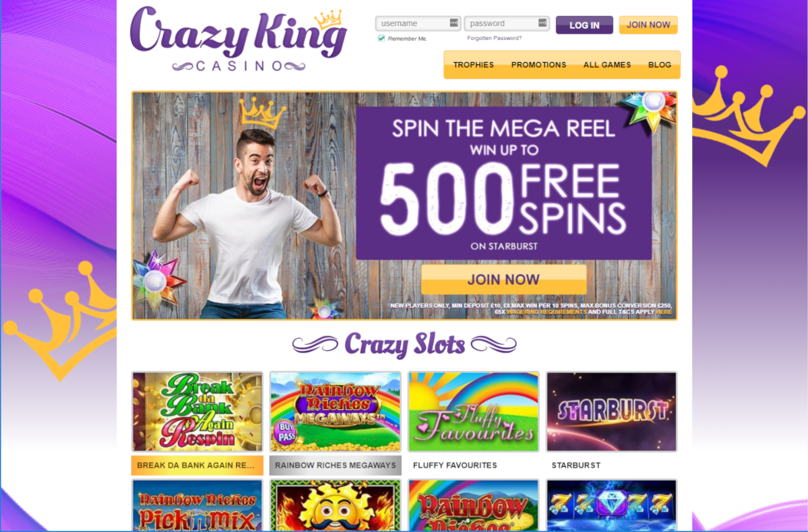Click password manager icon in username field
The image size is (808, 532).
(x=454, y=23)
